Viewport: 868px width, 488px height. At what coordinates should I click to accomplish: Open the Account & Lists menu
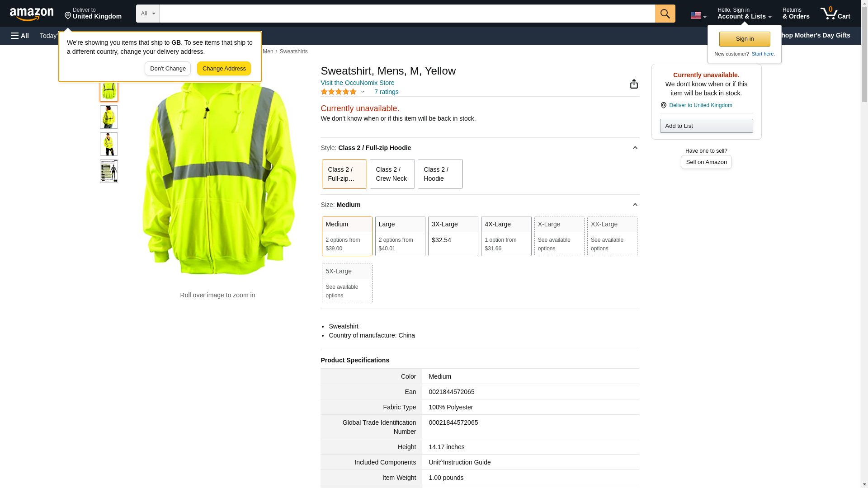tap(744, 14)
